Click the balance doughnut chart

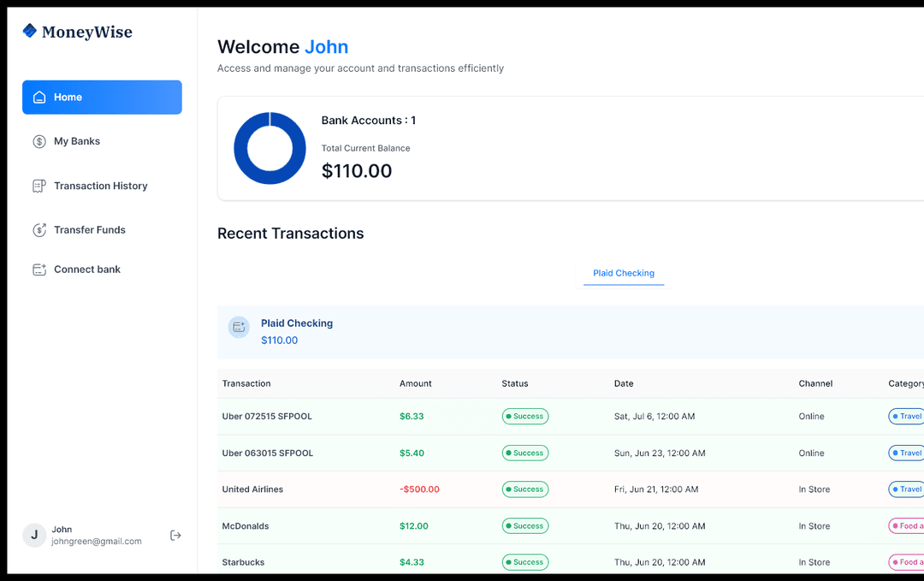coord(269,148)
